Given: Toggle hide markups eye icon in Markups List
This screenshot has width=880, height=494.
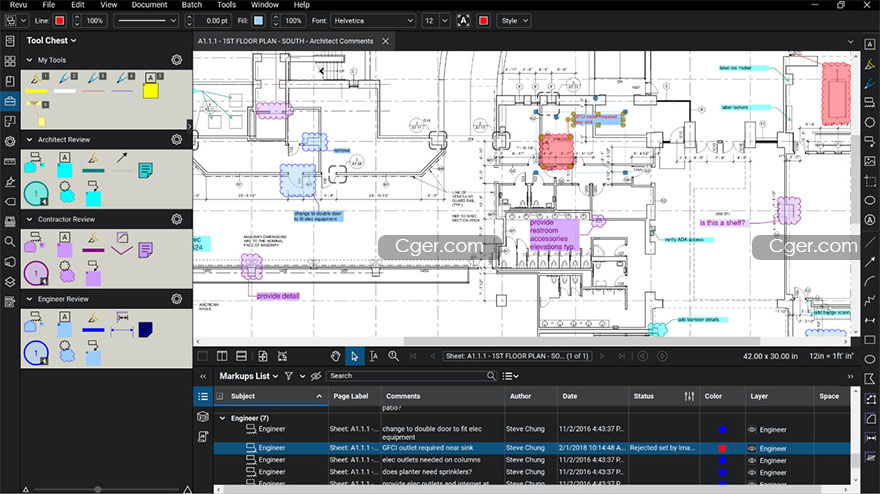Looking at the screenshot, I should [316, 376].
